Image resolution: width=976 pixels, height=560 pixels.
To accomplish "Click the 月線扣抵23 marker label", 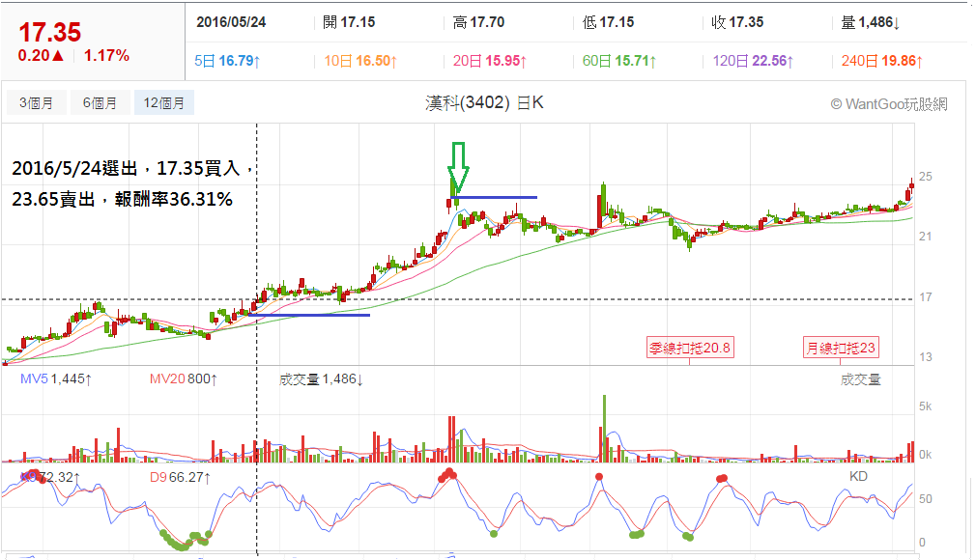I will [841, 348].
